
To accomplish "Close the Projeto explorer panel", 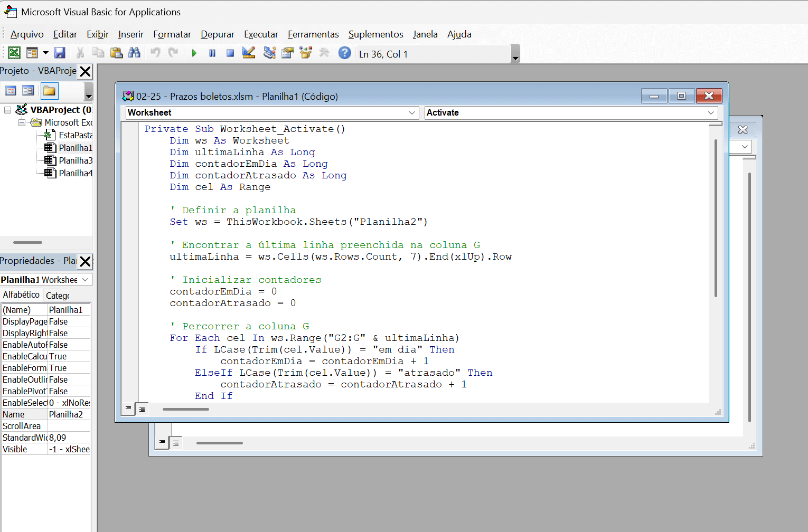I will [85, 71].
